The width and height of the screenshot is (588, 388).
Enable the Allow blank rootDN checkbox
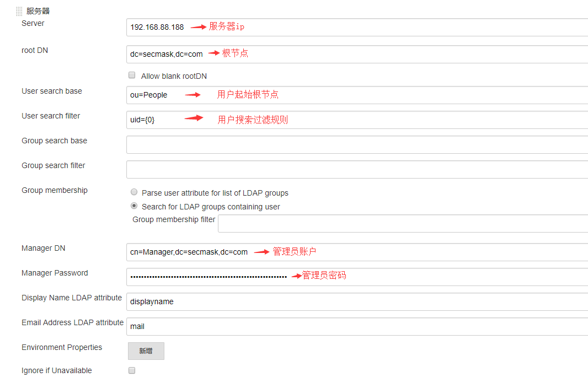pos(132,74)
